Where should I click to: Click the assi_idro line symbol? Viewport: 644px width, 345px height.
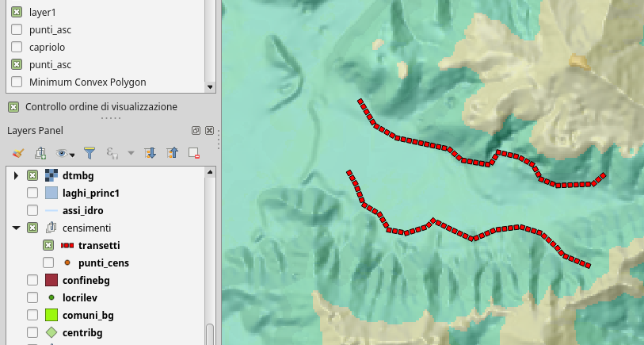[x=51, y=210]
